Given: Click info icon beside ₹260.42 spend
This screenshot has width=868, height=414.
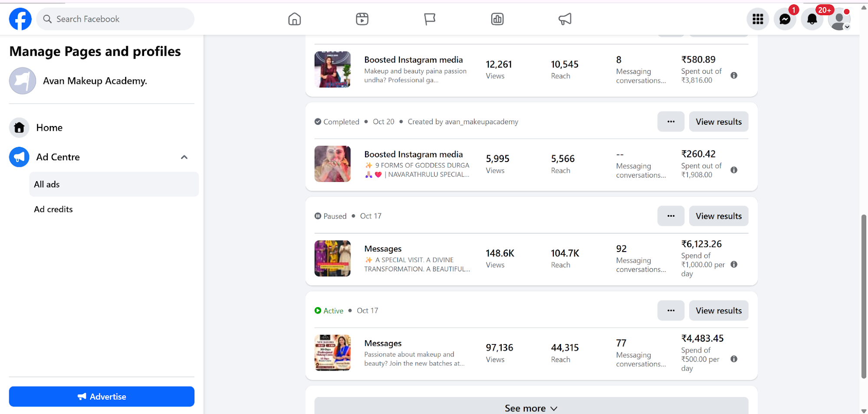Looking at the screenshot, I should pos(734,170).
